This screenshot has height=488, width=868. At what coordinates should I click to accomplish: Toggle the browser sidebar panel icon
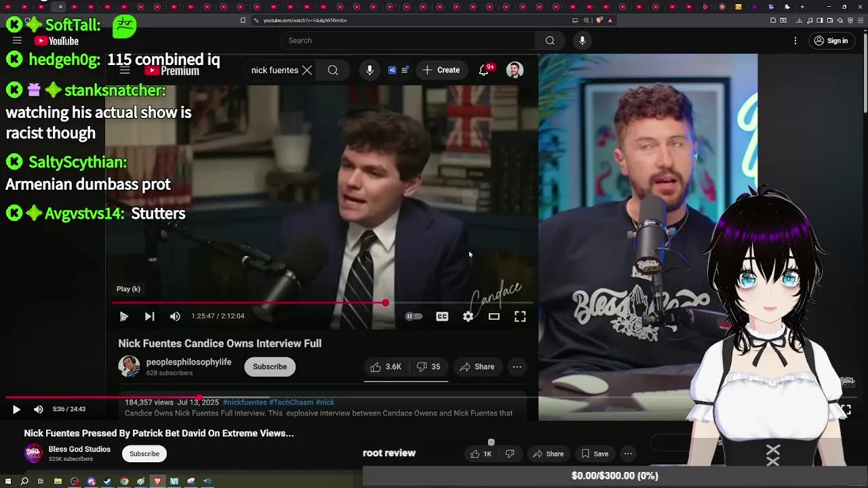click(819, 20)
